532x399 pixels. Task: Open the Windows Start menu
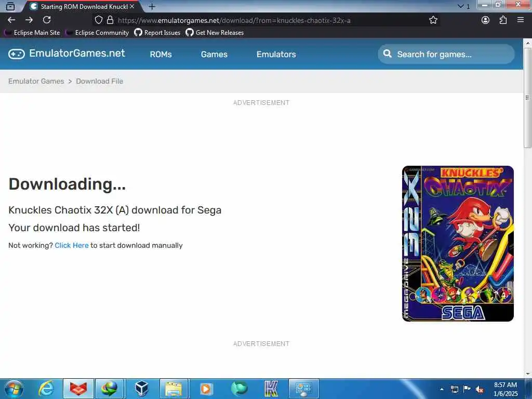pyautogui.click(x=14, y=389)
